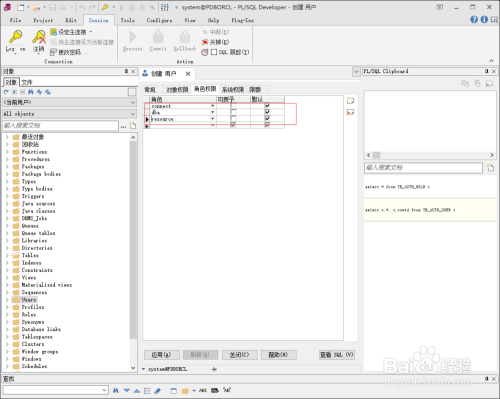Click the Log on key icon

pyautogui.click(x=15, y=37)
